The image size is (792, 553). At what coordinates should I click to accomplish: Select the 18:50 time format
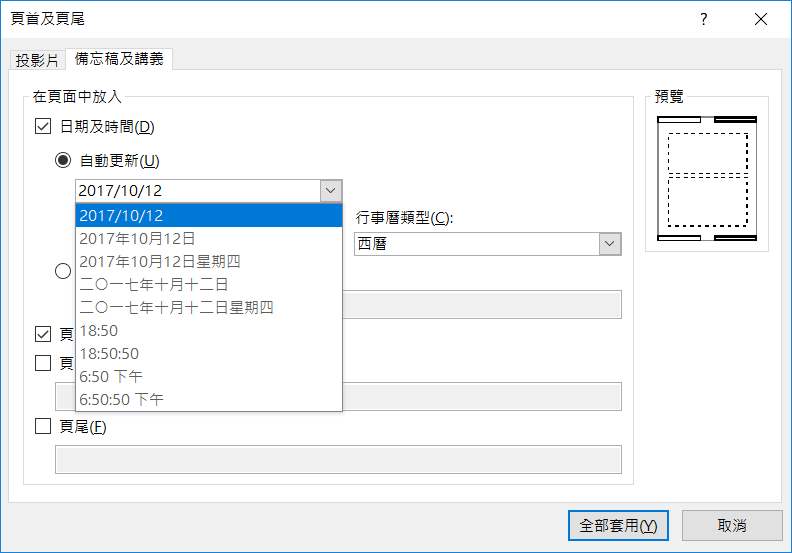click(99, 330)
